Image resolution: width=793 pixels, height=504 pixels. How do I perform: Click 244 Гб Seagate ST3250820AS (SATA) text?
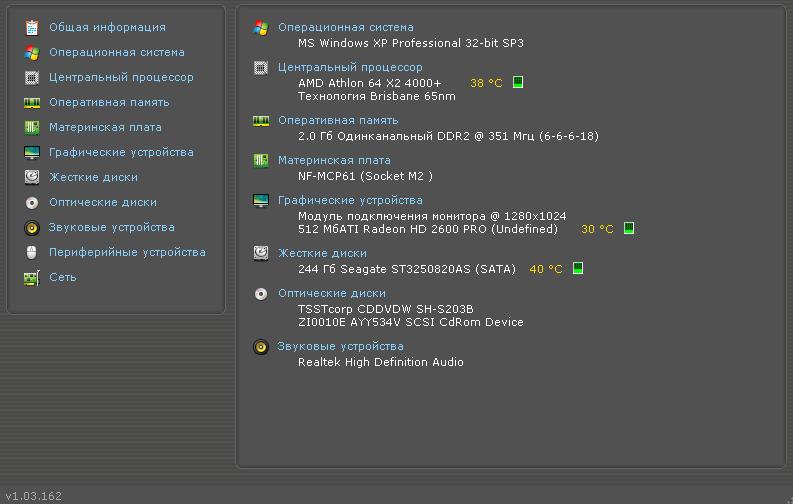click(x=407, y=269)
